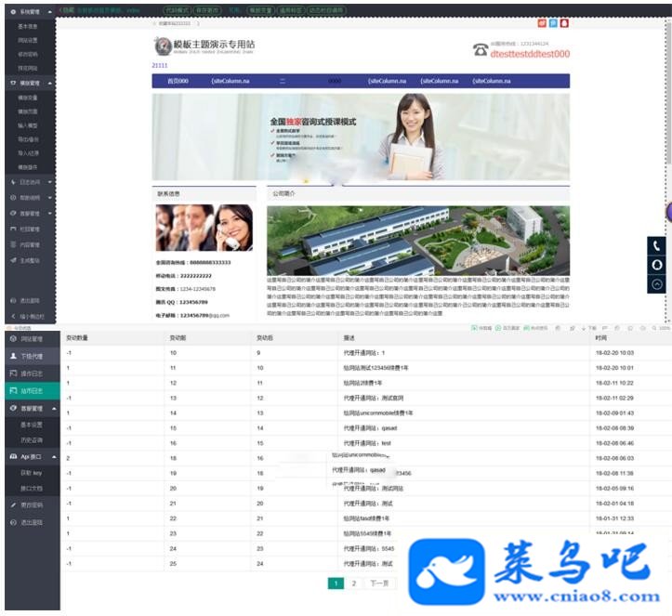672x616 pixels.
Task: Click logout icon in lower agent sidebar
Action: [13, 522]
